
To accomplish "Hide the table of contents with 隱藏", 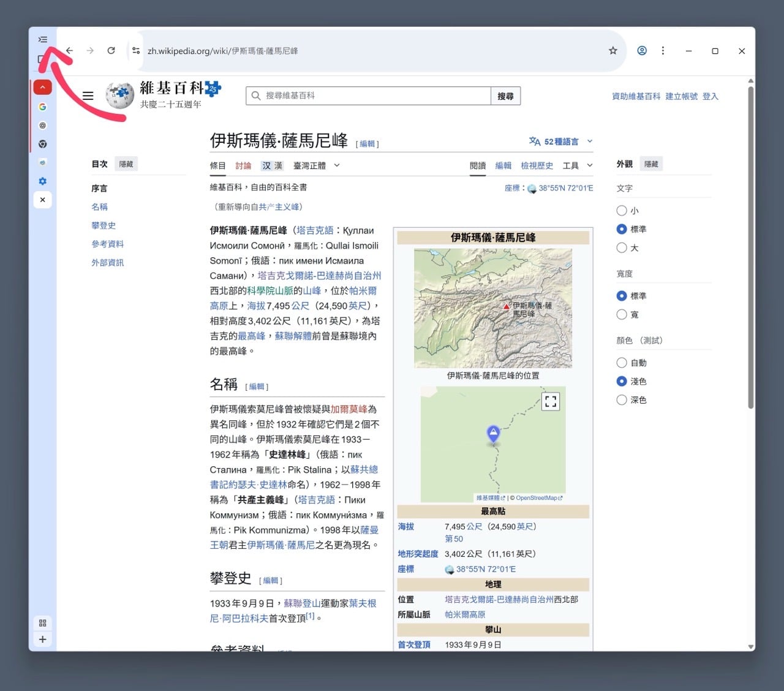I will tap(126, 164).
